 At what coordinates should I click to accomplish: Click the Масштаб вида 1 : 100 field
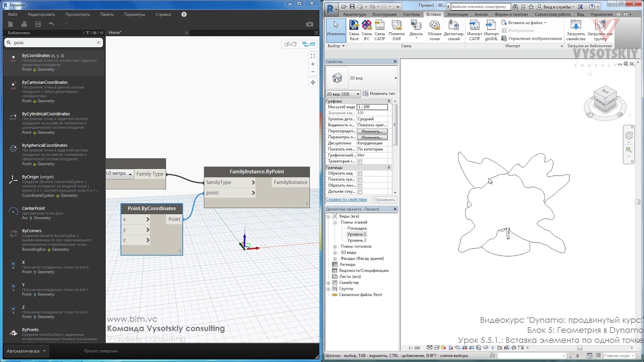(x=372, y=107)
